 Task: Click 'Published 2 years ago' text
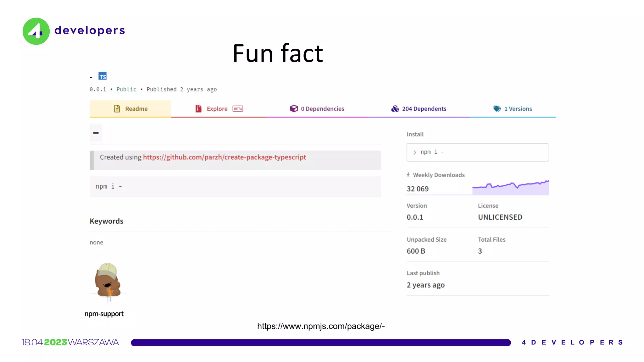coord(182,89)
